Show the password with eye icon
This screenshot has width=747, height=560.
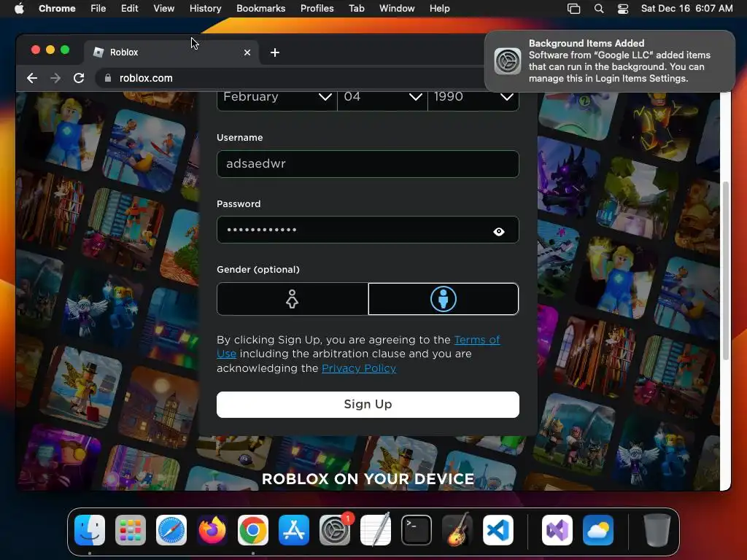pos(499,231)
